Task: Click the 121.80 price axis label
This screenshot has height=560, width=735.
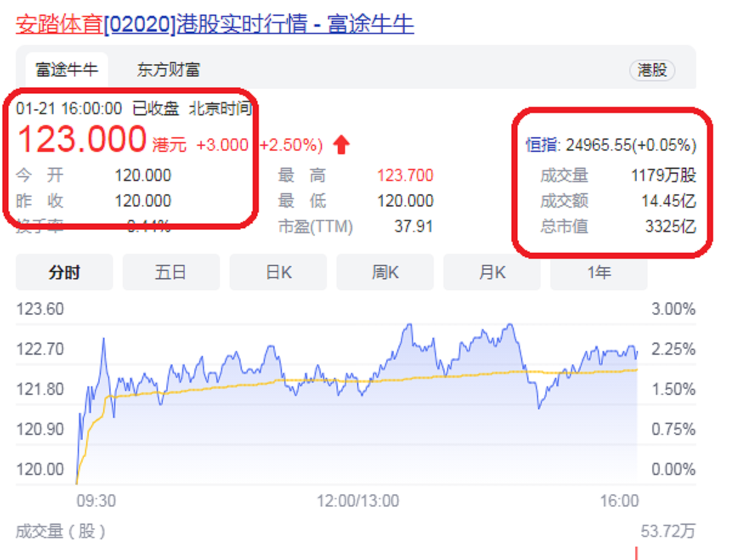Action: pyautogui.click(x=39, y=389)
